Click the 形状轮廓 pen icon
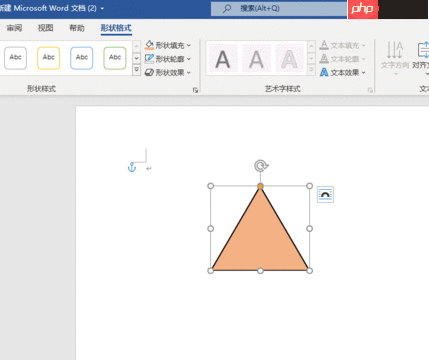Screen dimensions: 429x360 click(x=149, y=59)
